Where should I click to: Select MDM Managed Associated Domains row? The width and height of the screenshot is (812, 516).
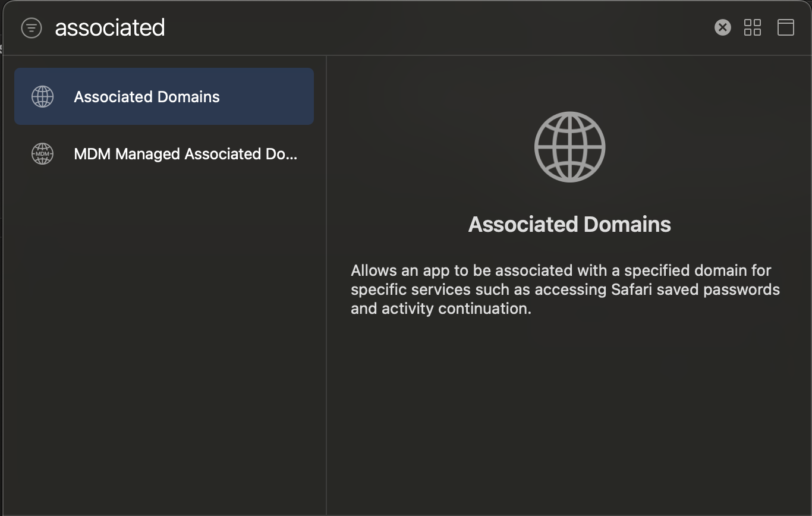click(x=164, y=154)
